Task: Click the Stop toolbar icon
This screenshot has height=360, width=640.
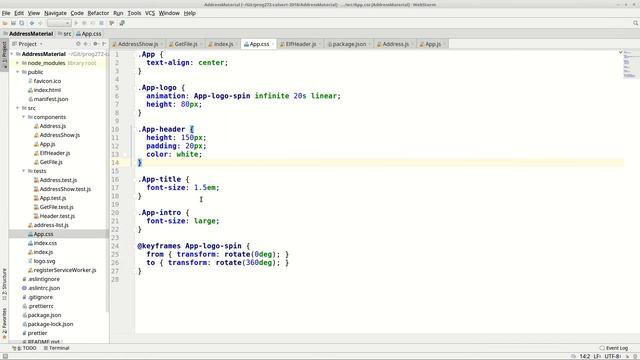Action: [x=101, y=23]
